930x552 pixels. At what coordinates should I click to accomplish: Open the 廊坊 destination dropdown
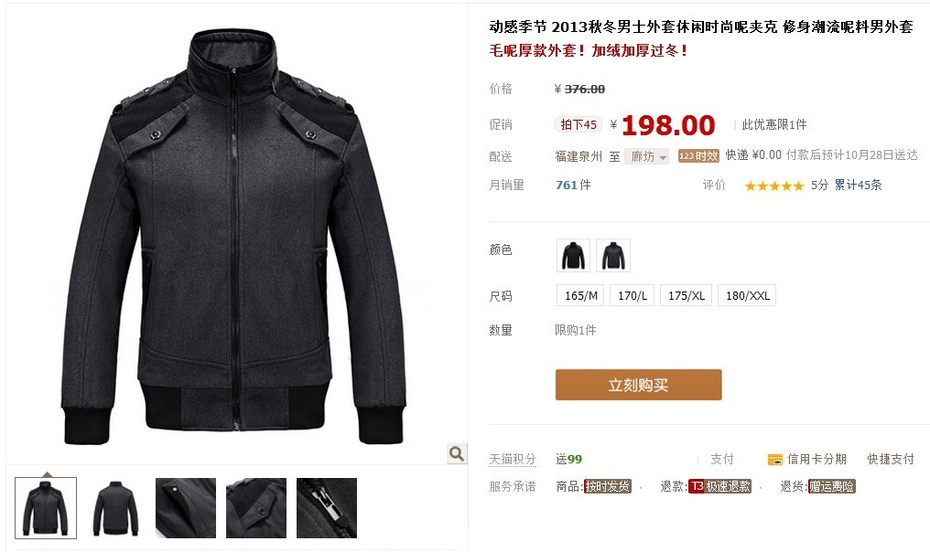point(646,157)
